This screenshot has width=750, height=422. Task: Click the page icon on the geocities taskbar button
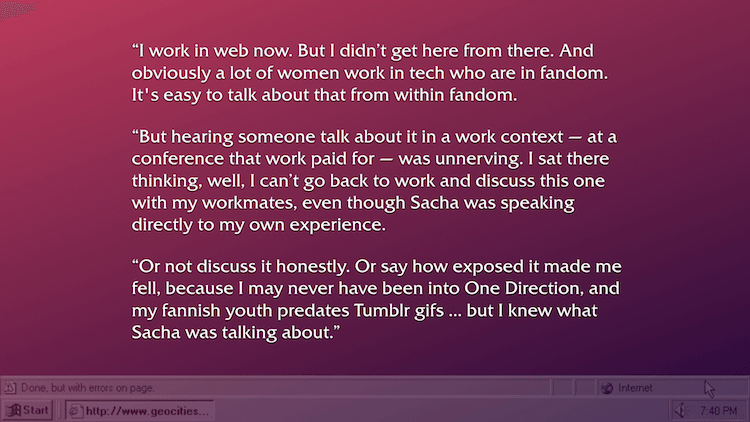pos(74,410)
